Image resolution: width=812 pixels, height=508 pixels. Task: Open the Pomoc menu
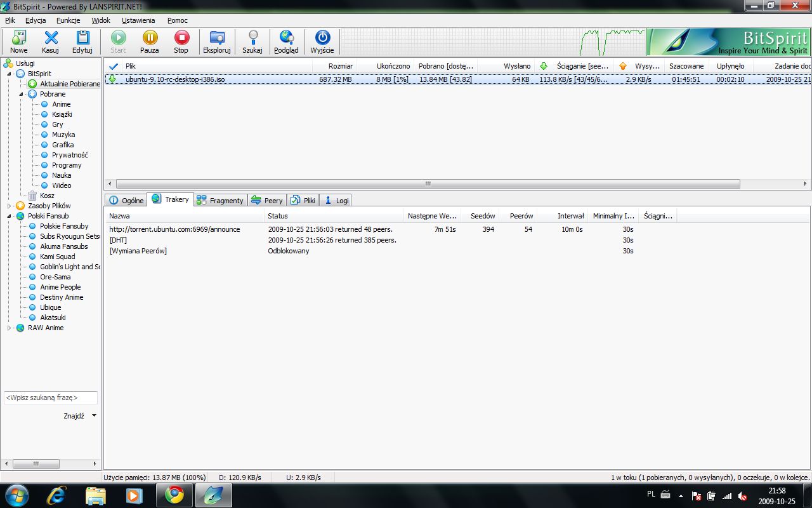(x=178, y=20)
